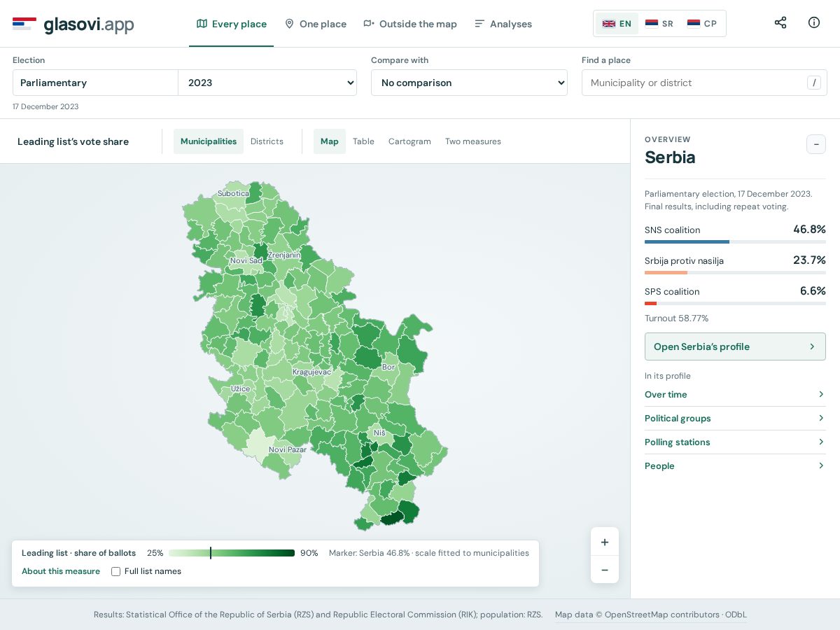Focus the Find a place search field
Viewport: 840px width, 630px height.
click(704, 83)
